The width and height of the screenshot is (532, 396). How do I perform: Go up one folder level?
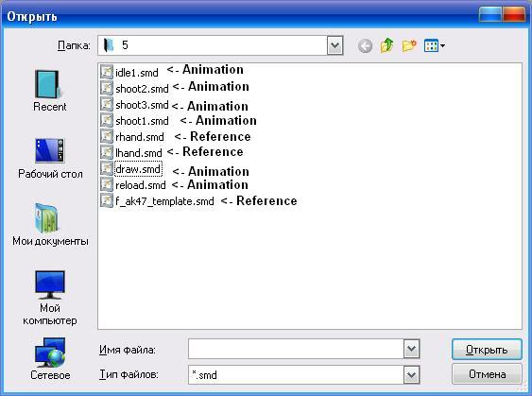387,45
